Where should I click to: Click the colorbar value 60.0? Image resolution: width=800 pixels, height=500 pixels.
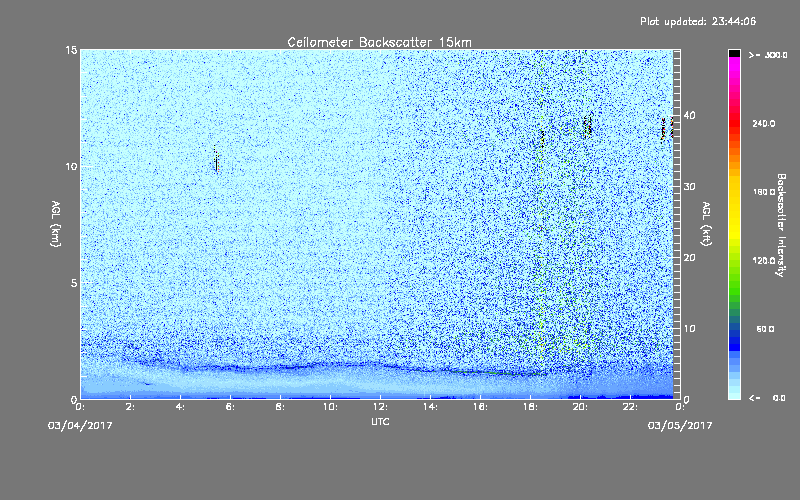coord(765,329)
